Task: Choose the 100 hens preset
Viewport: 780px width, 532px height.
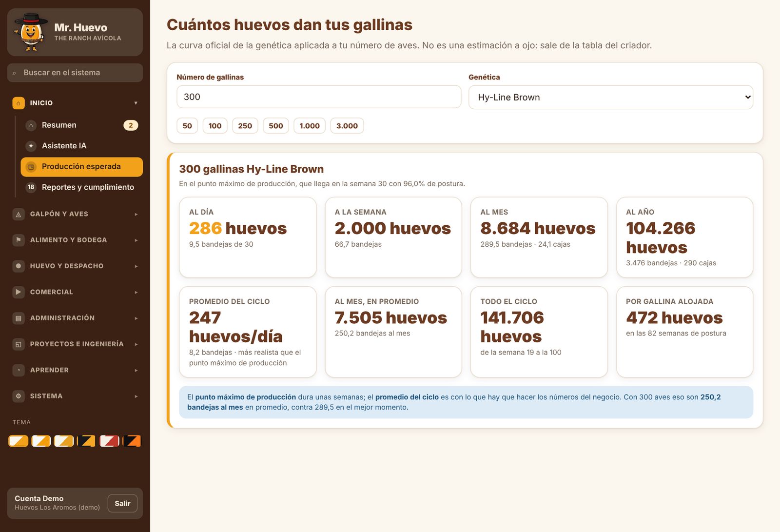Action: click(x=215, y=126)
